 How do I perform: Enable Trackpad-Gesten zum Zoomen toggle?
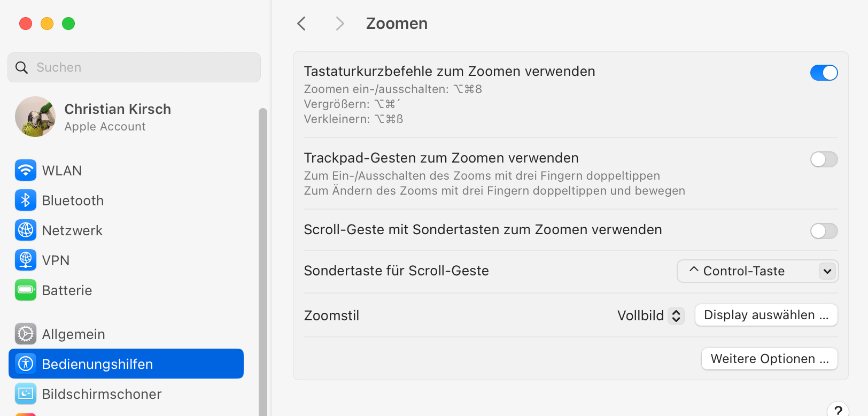pos(824,159)
